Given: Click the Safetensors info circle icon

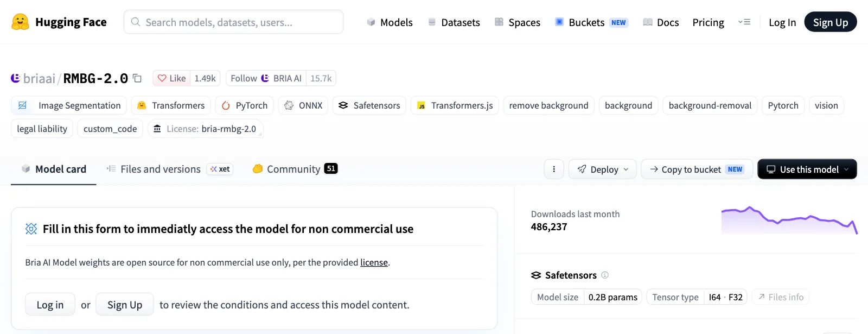Looking at the screenshot, I should (x=605, y=275).
